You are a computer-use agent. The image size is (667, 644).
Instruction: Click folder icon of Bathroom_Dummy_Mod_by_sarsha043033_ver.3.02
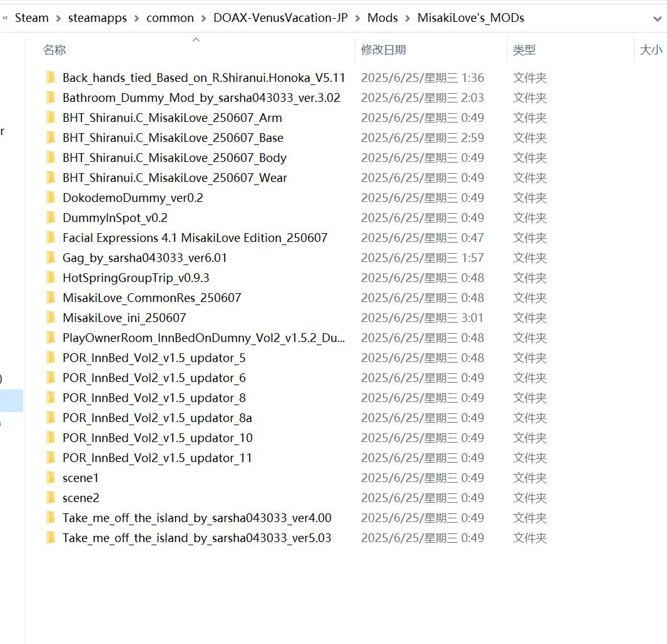[51, 98]
